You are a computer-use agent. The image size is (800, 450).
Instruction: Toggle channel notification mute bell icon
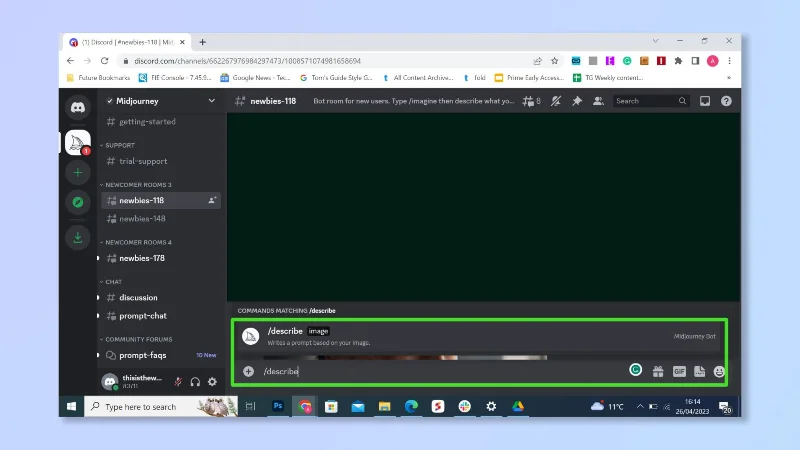pyautogui.click(x=556, y=101)
